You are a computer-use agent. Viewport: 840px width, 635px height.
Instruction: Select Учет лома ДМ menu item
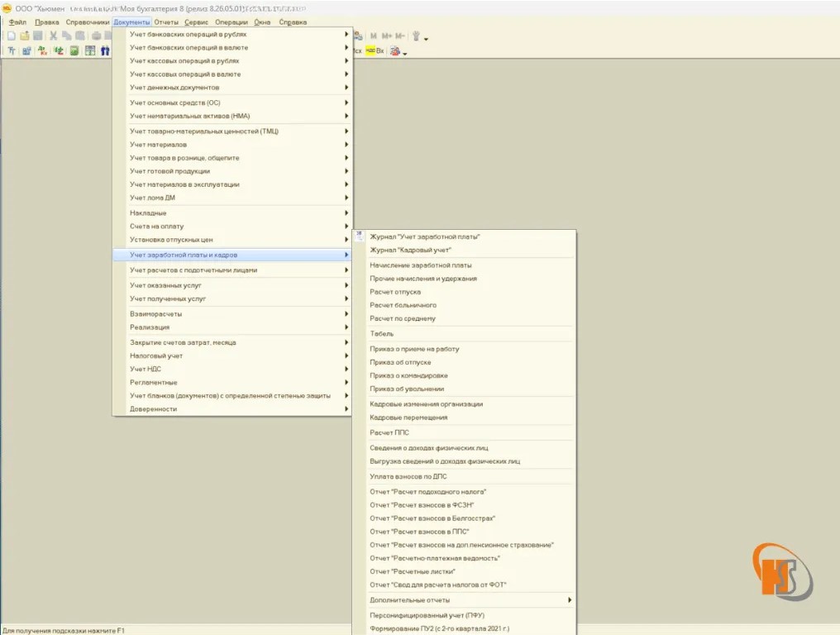[x=232, y=198]
